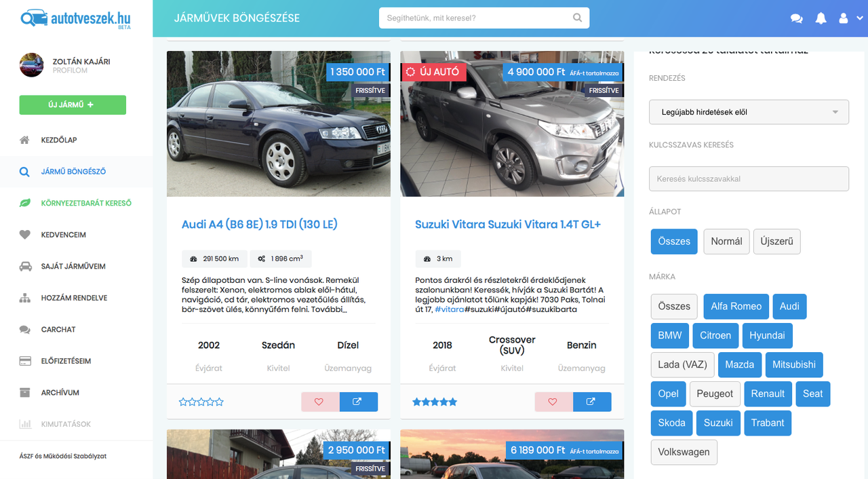Favorite the Suzuki Vitara with heart button
Image resolution: width=868 pixels, height=479 pixels.
coord(553,402)
